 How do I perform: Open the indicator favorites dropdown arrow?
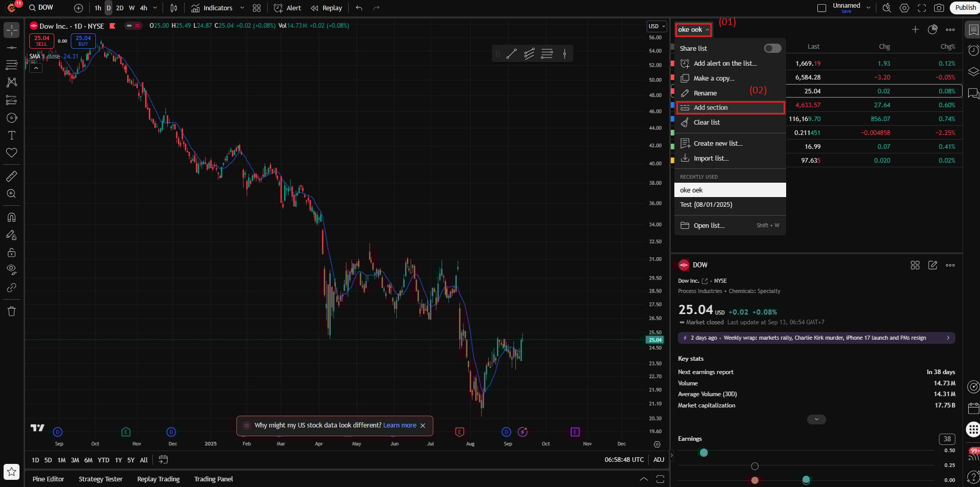(242, 8)
